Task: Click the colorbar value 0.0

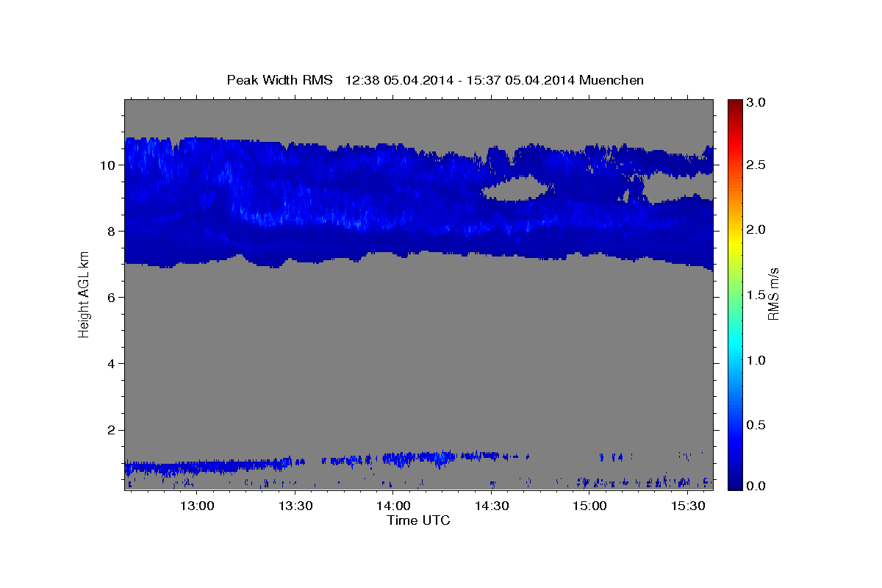Action: click(756, 486)
